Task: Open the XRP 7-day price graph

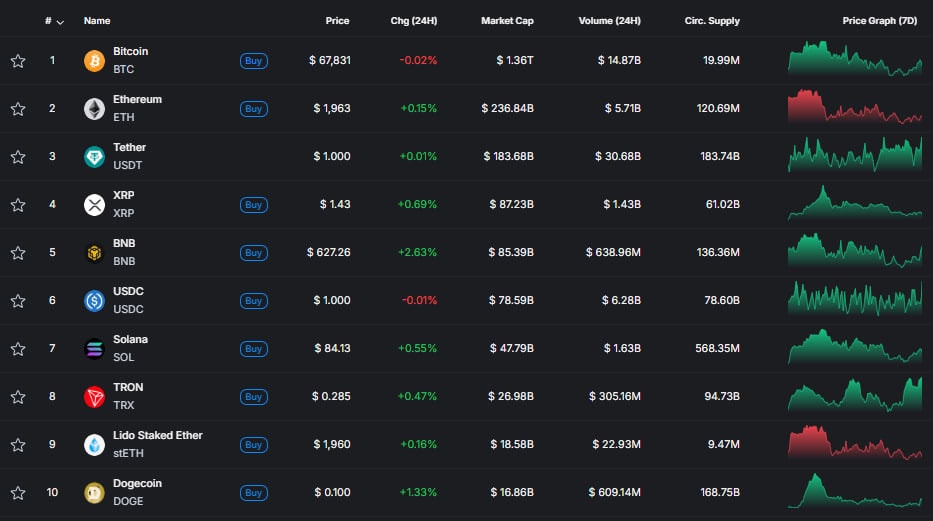Action: click(x=855, y=203)
